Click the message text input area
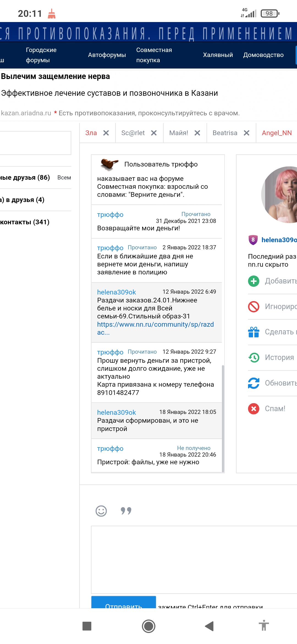The image size is (297, 644). (194, 560)
